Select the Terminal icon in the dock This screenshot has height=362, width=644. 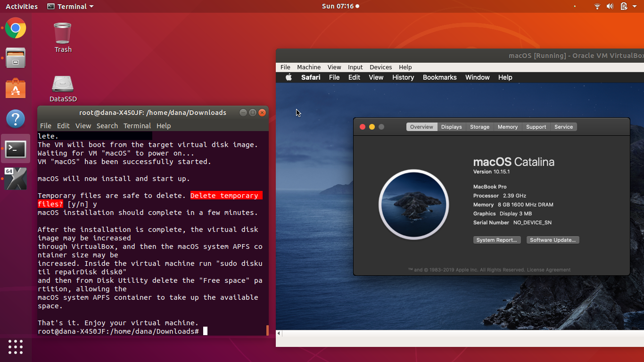tap(16, 149)
